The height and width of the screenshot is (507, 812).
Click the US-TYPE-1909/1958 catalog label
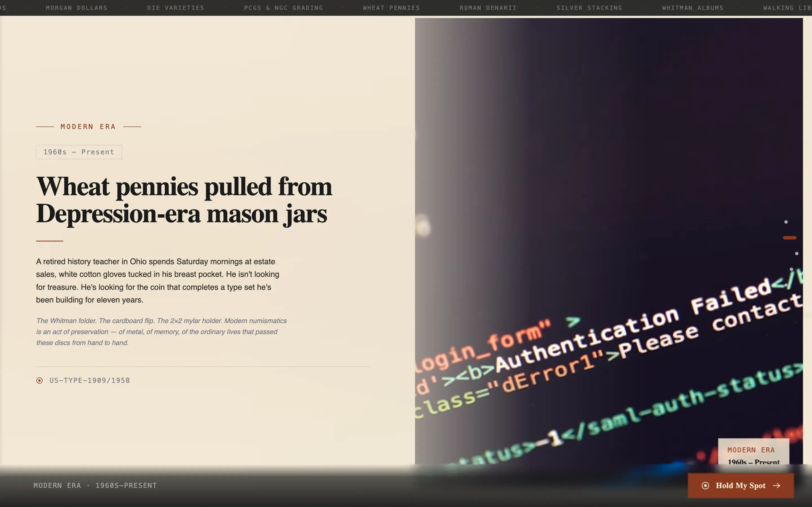(90, 381)
